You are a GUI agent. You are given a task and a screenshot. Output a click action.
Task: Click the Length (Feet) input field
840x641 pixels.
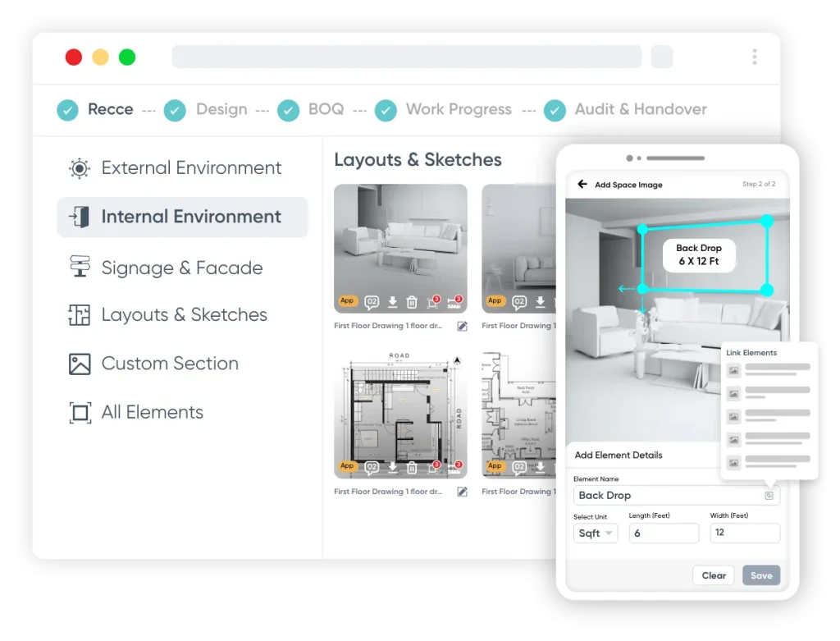click(664, 533)
